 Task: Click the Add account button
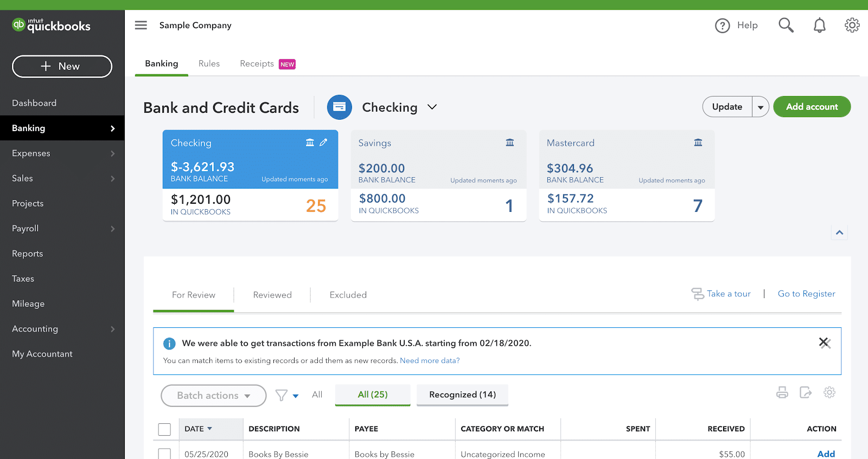click(812, 107)
